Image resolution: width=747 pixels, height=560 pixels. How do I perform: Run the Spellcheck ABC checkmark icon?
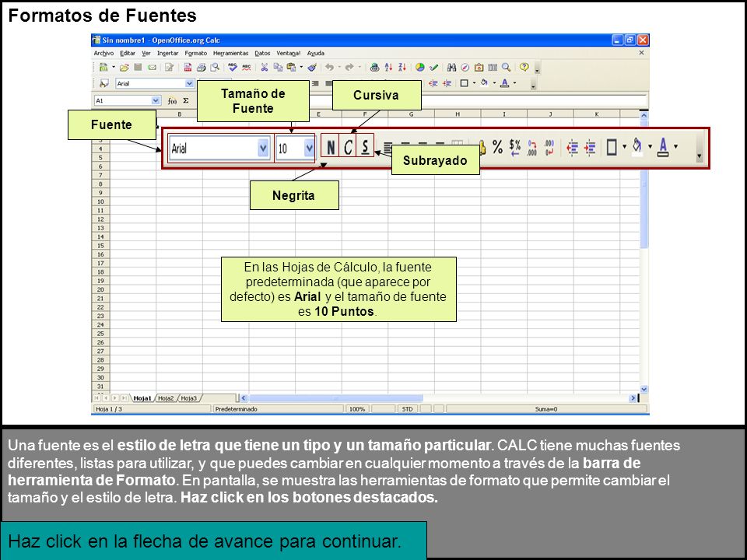233,68
